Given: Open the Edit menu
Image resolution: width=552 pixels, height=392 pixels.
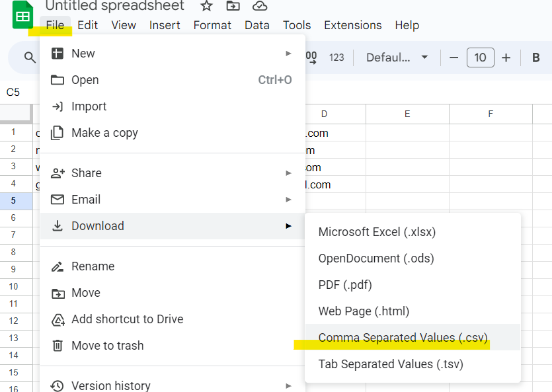Looking at the screenshot, I should 88,25.
